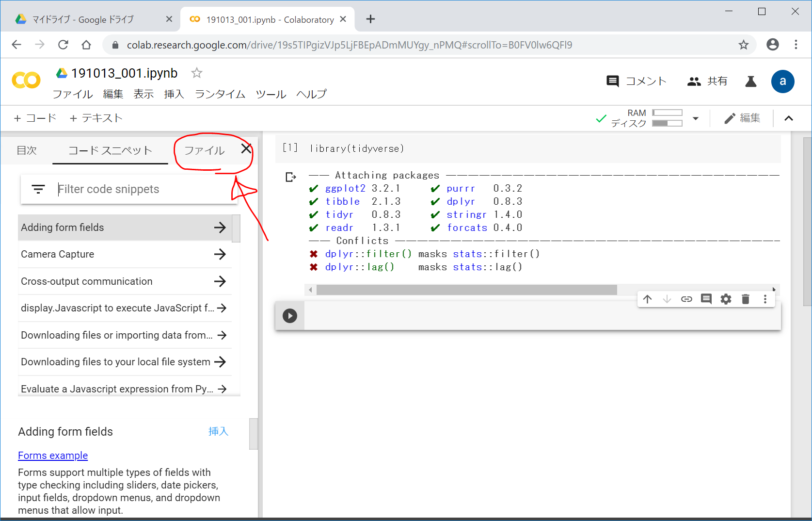Add comment to cell icon

pyautogui.click(x=706, y=299)
